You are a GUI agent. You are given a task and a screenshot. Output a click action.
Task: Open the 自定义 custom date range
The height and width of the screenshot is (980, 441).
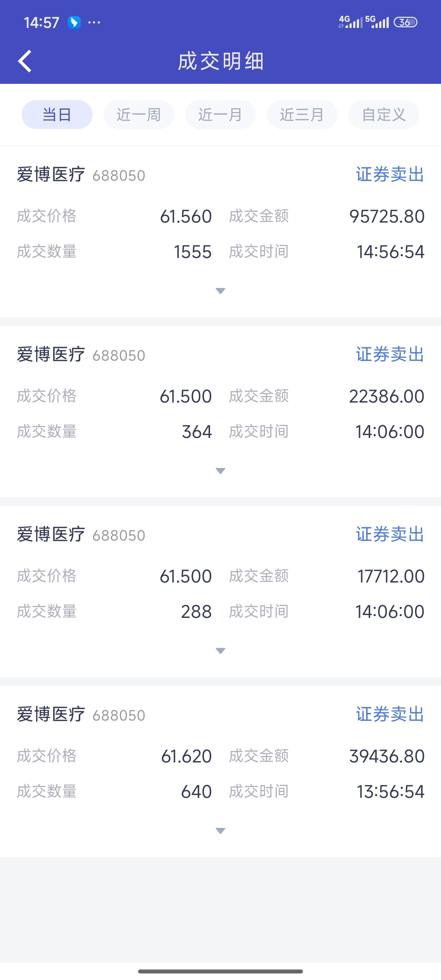pos(384,115)
